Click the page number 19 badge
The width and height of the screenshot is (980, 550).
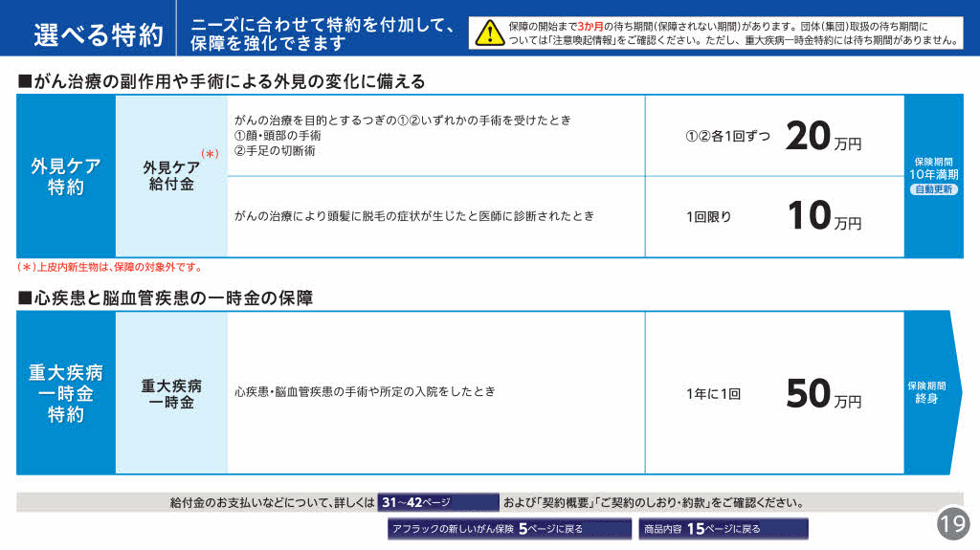tap(953, 523)
